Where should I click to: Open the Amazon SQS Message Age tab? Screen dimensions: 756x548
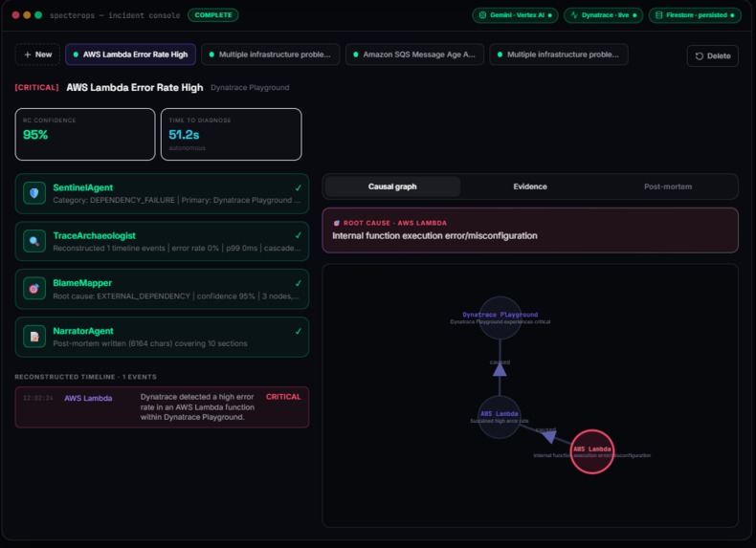click(414, 55)
